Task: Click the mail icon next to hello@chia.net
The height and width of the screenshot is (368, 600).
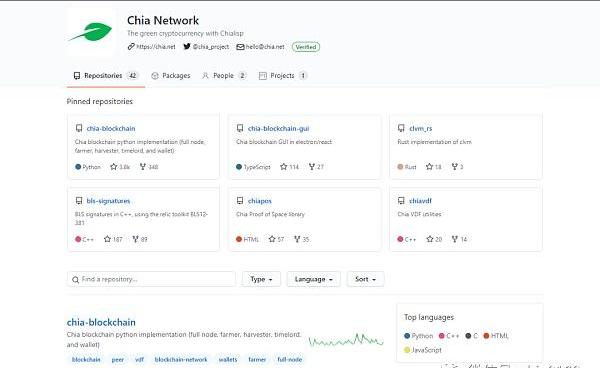Action: click(x=240, y=47)
